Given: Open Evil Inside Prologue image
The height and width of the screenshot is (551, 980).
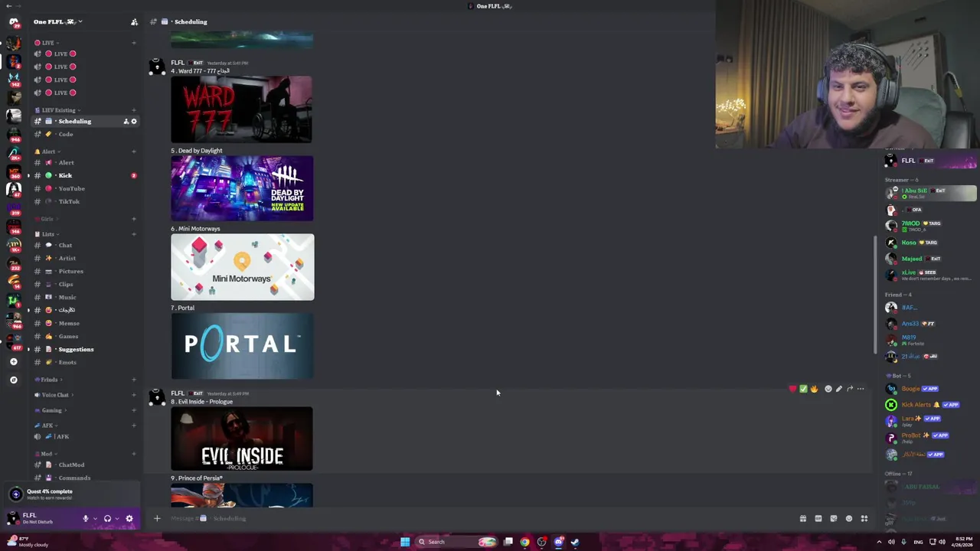Looking at the screenshot, I should coord(241,439).
